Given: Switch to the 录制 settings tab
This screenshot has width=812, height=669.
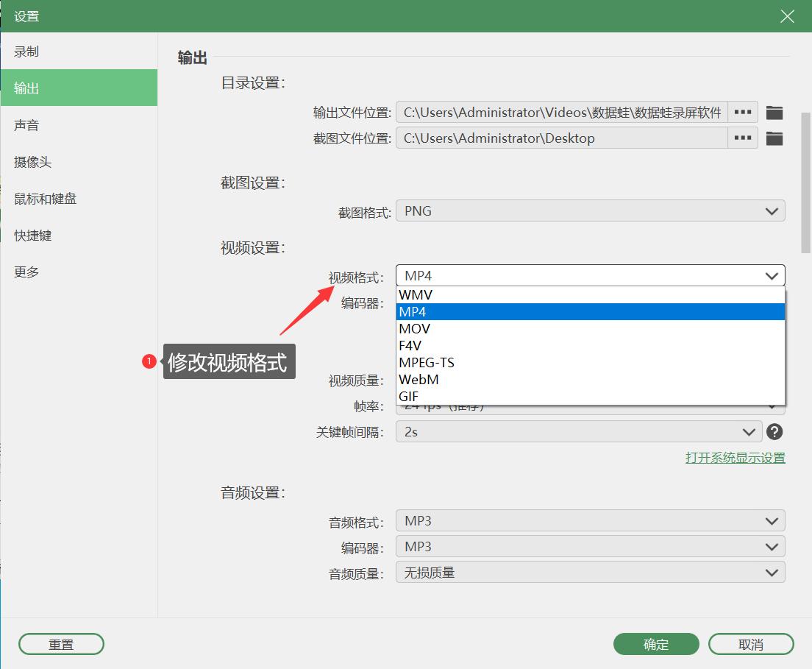Looking at the screenshot, I should [x=26, y=51].
